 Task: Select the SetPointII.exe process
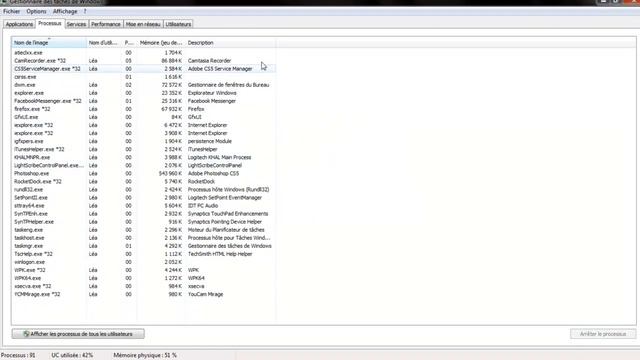tap(144, 198)
